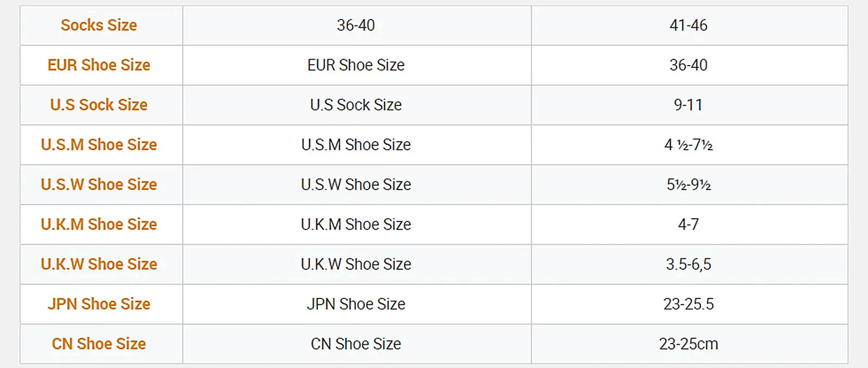Select the orange U.S.M Shoe Size label
The image size is (868, 368).
[x=99, y=144]
